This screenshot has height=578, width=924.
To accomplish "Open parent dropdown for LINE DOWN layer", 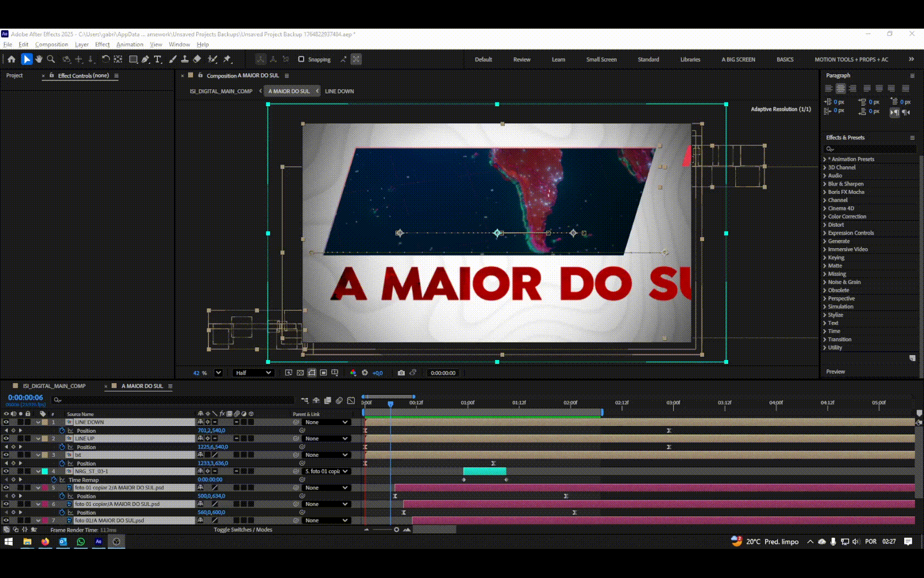I will pyautogui.click(x=327, y=422).
